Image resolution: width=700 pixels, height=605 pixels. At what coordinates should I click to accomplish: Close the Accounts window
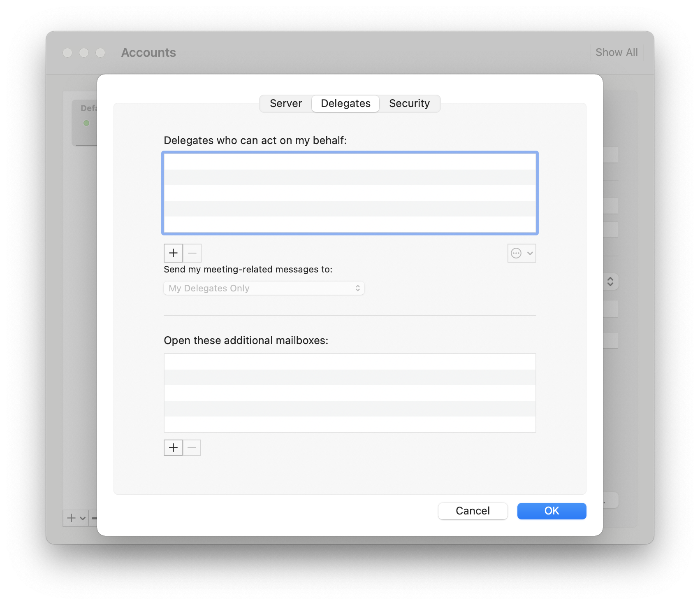click(x=67, y=53)
